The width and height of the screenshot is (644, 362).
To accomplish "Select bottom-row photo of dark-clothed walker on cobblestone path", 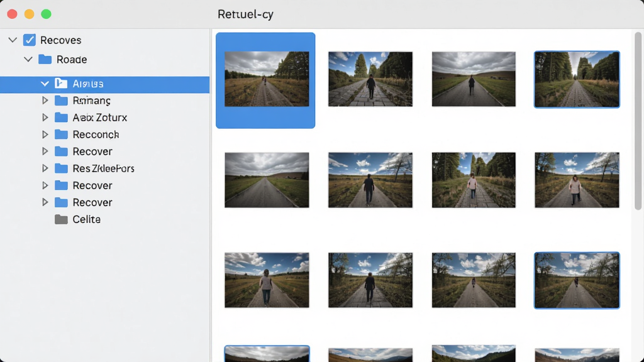I will click(370, 280).
